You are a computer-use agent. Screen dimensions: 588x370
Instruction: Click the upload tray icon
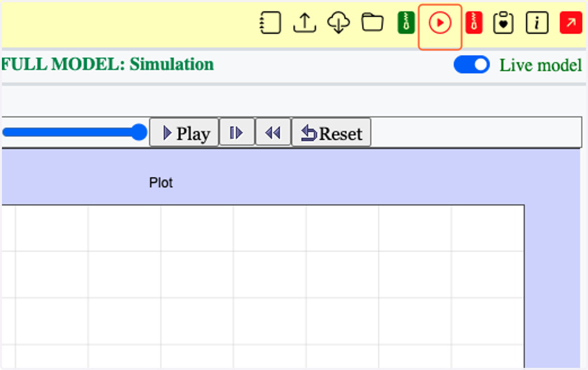(305, 23)
